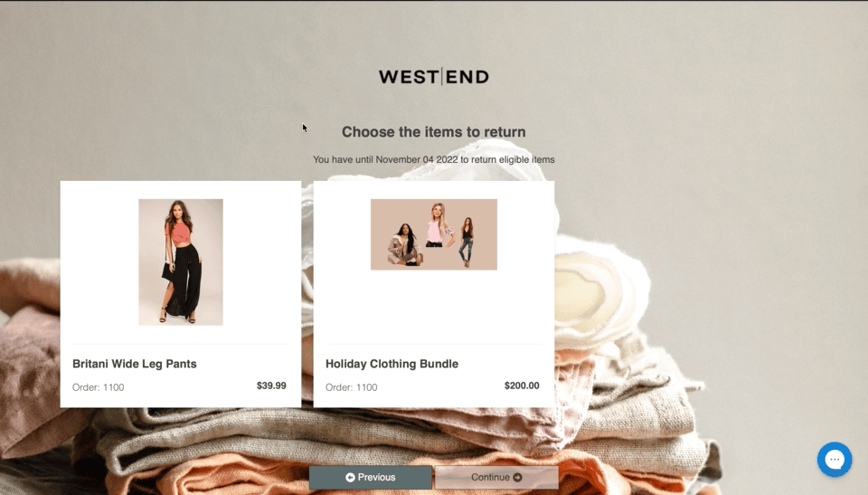Viewport: 868px width, 495px height.
Task: Proceed with the Continue button
Action: (496, 477)
